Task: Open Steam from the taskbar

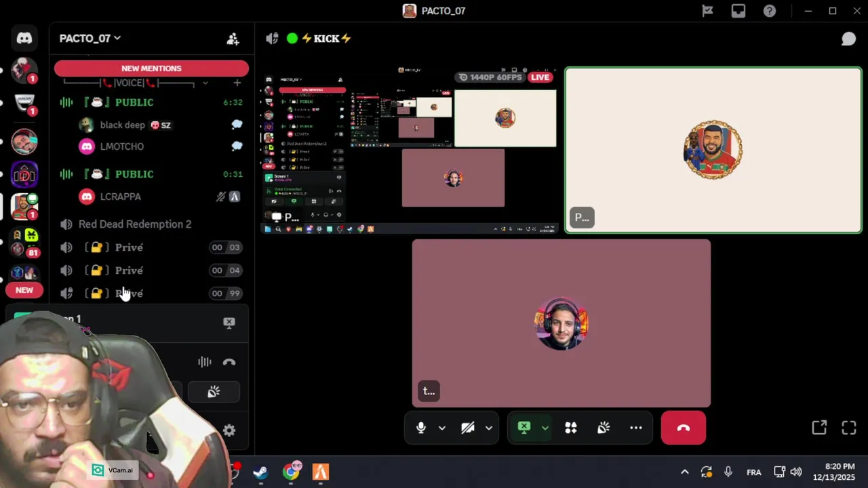Action: (260, 472)
